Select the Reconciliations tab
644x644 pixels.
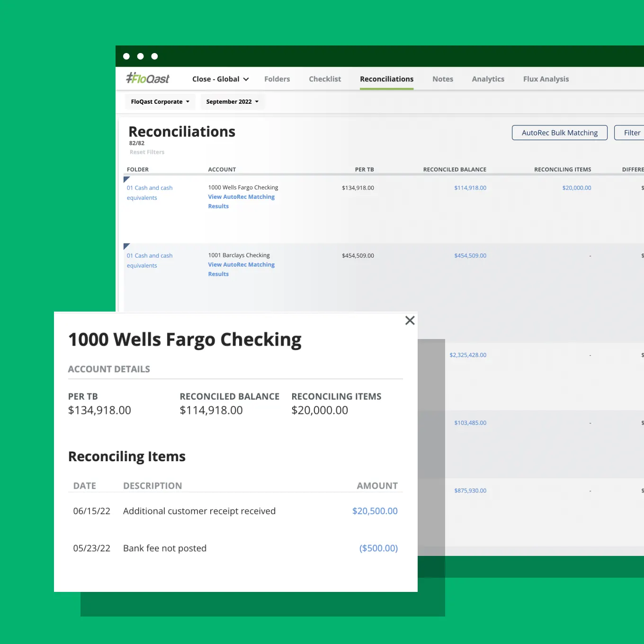point(386,79)
